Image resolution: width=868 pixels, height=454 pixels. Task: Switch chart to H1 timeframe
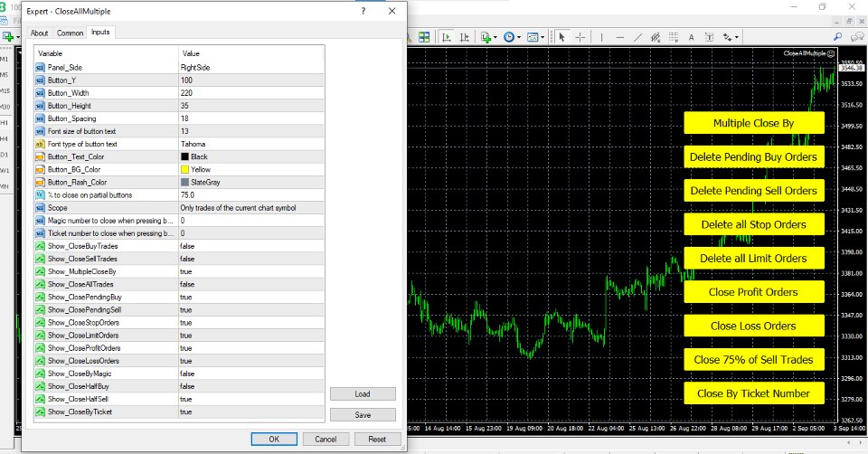5,122
